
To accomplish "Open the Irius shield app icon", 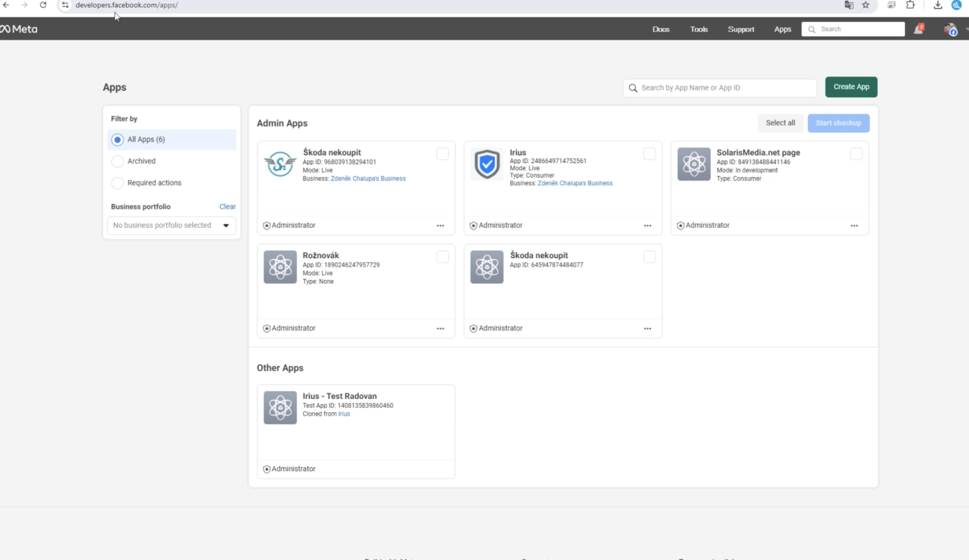I will click(487, 164).
